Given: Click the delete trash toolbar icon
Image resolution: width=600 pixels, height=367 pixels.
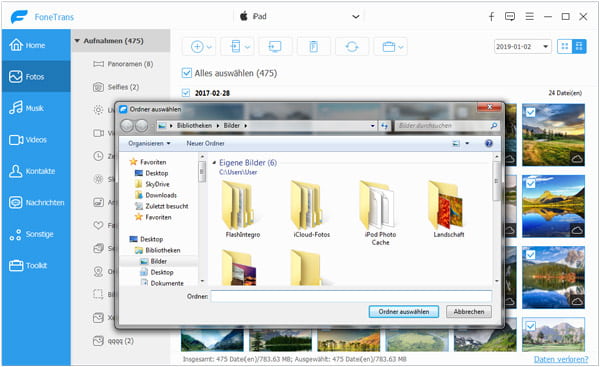Looking at the screenshot, I should pyautogui.click(x=313, y=47).
